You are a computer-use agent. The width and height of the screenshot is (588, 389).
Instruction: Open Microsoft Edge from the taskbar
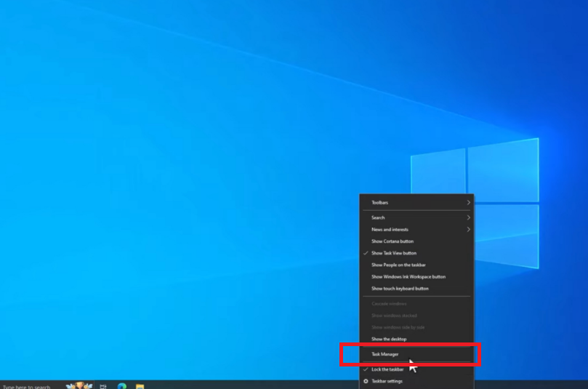122,386
